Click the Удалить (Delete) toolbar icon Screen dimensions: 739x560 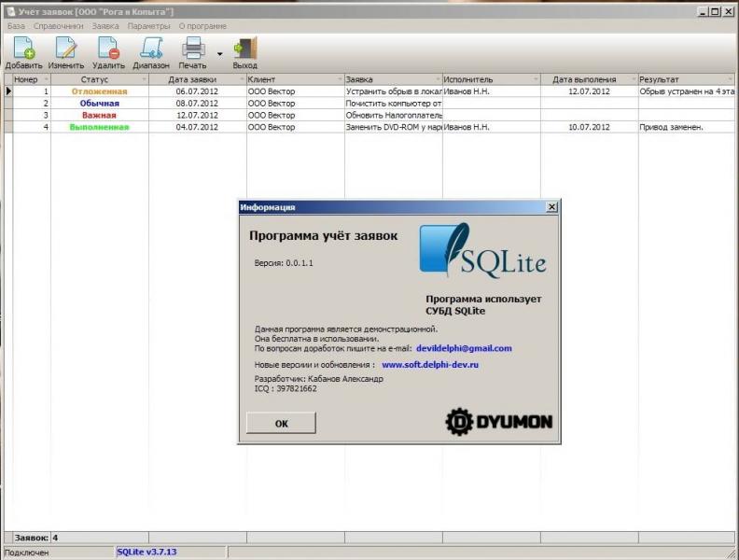108,48
